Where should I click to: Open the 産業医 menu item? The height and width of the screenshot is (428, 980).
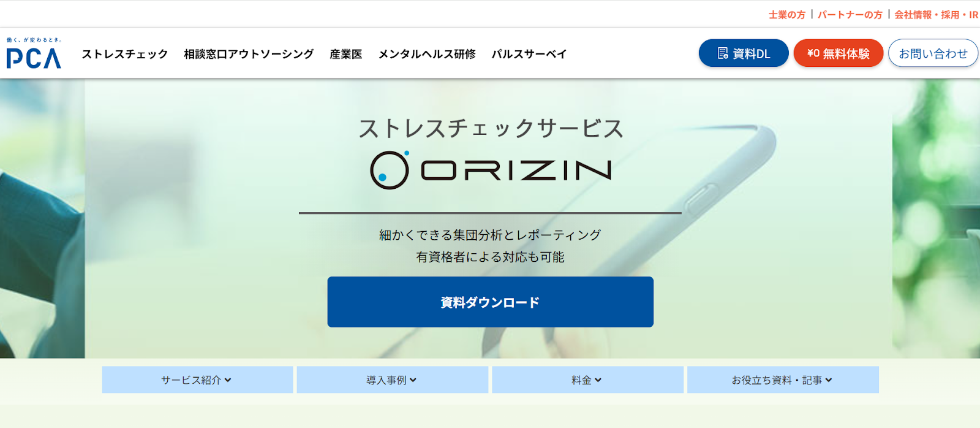coord(346,54)
